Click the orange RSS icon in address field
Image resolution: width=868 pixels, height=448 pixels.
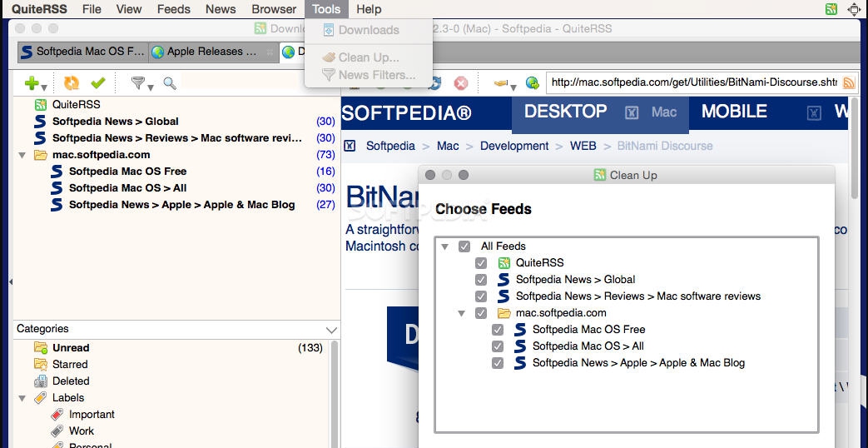click(849, 83)
